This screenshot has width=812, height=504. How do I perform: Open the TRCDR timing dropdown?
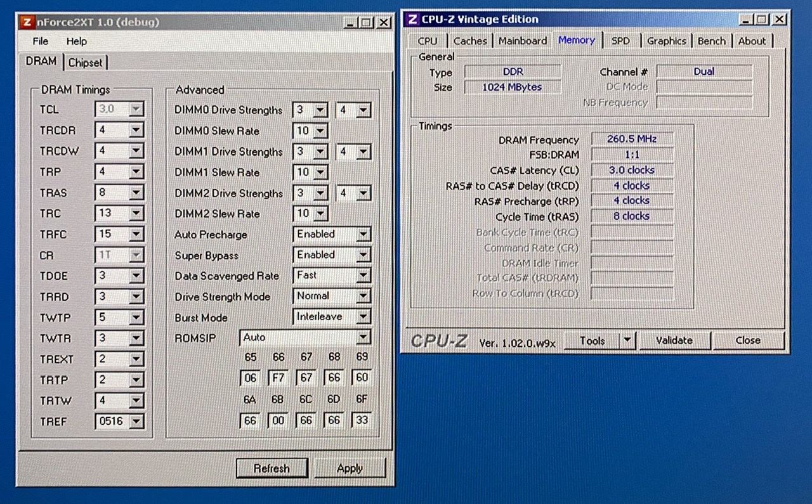(x=119, y=130)
